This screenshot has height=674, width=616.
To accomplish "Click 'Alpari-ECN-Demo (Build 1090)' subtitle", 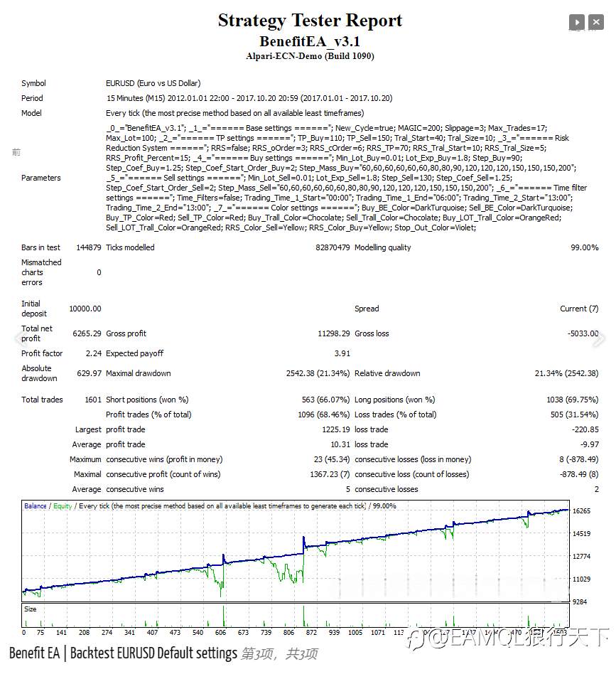I will click(310, 56).
